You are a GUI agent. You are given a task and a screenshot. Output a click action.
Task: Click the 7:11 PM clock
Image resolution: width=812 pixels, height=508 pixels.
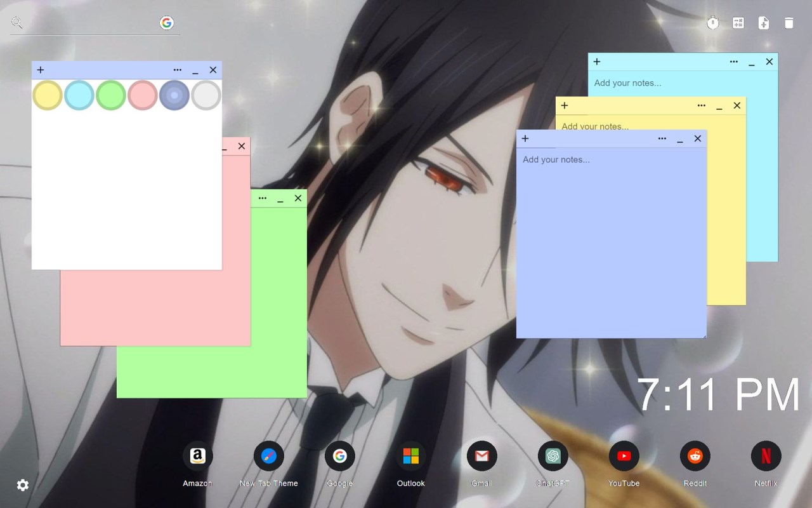point(719,394)
